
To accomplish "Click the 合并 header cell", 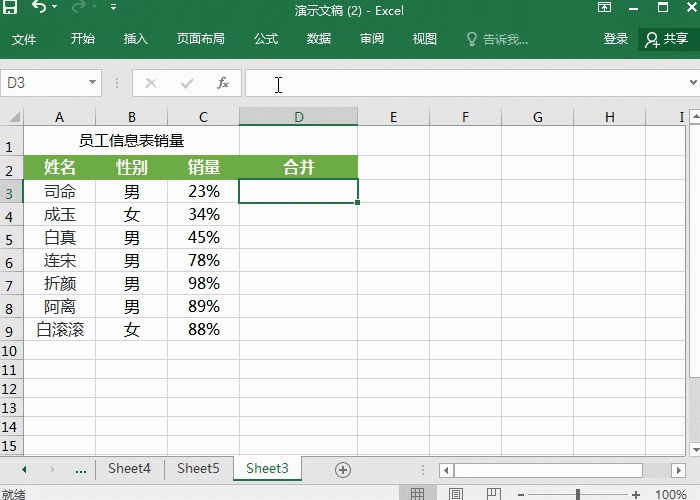I will 299,167.
